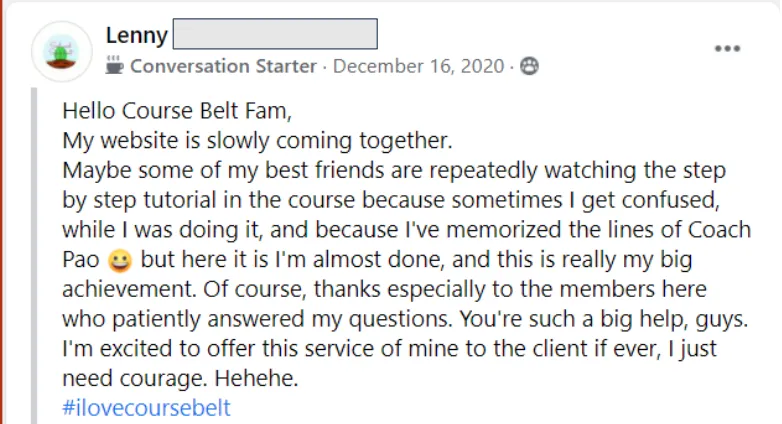
Task: Click the line starting "who patiently answered"
Action: pos(405,319)
